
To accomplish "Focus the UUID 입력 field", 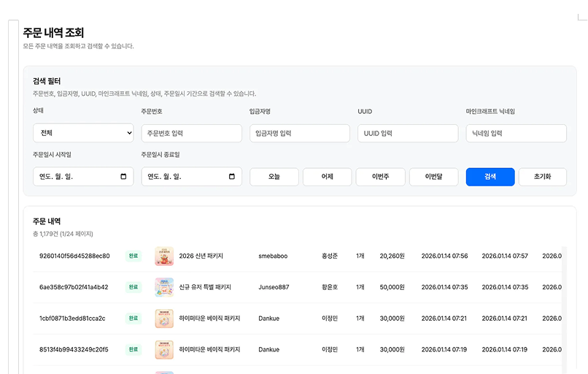I will point(408,133).
